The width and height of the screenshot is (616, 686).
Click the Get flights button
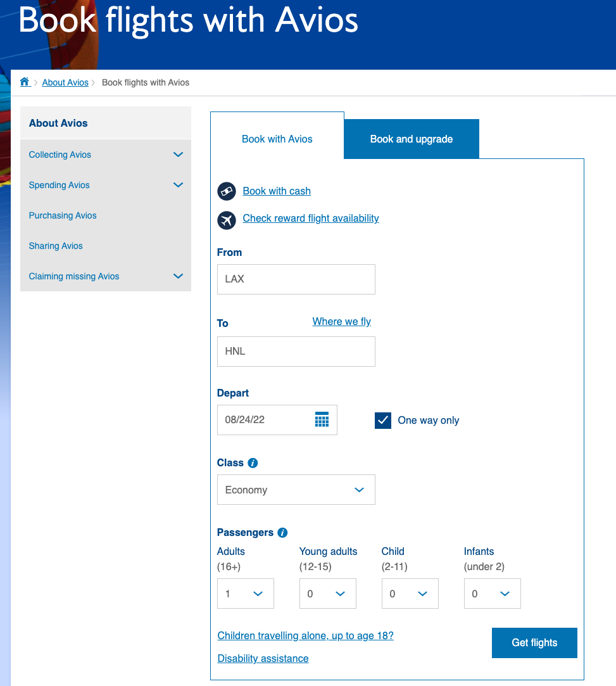[534, 643]
